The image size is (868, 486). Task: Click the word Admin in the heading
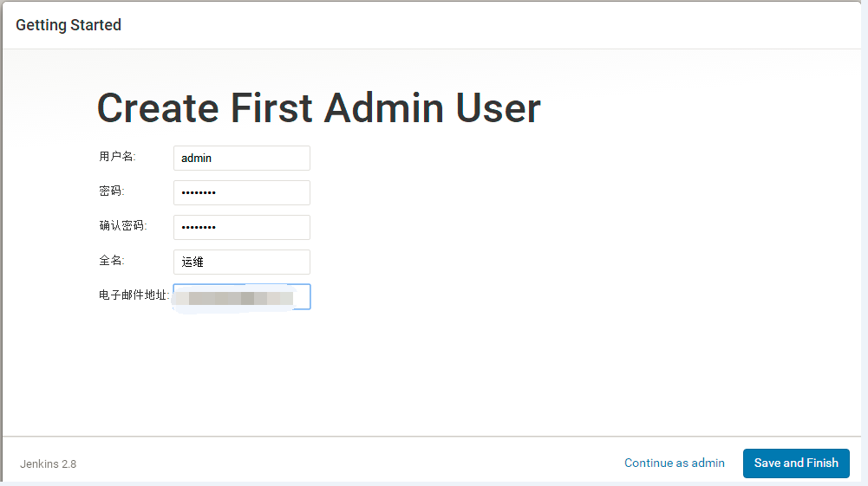pyautogui.click(x=384, y=108)
